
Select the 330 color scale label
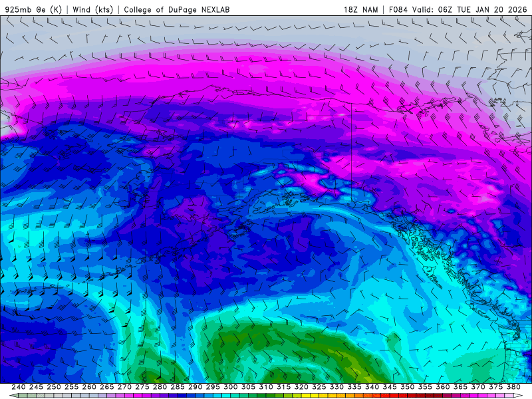point(336,387)
